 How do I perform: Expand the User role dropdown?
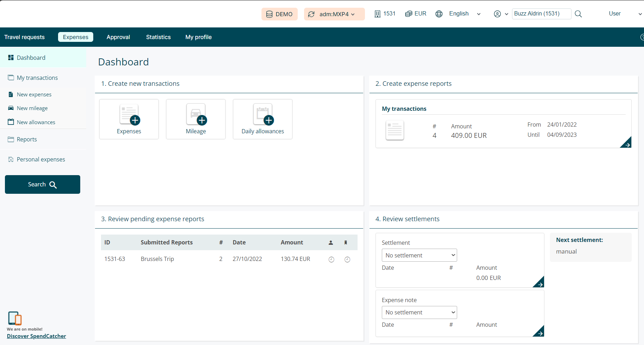(x=625, y=14)
